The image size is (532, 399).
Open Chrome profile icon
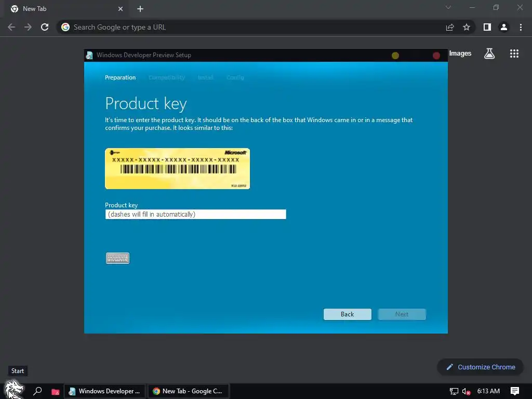(504, 27)
